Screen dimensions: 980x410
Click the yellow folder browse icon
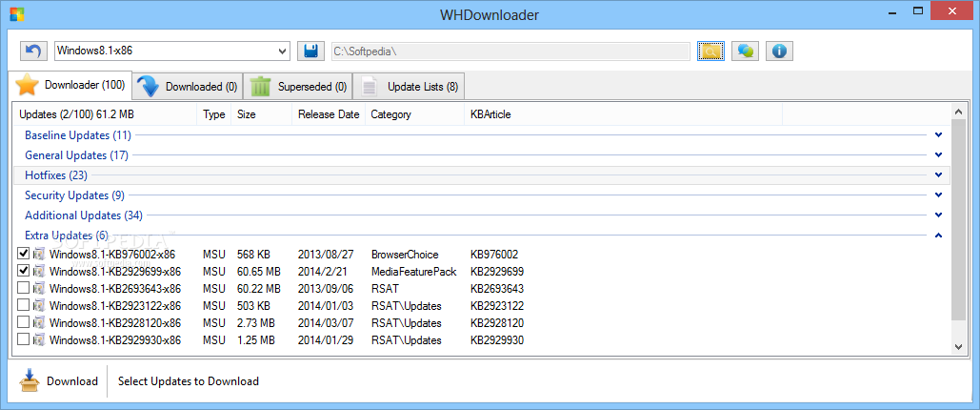(x=710, y=51)
